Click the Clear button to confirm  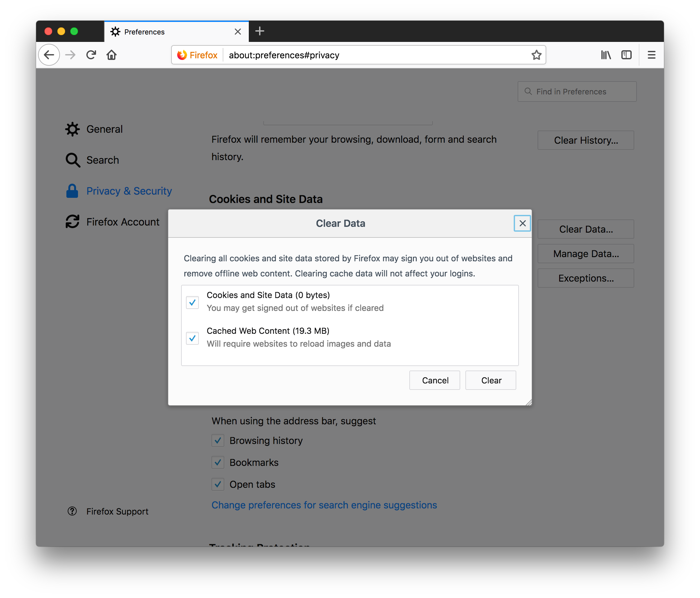click(x=491, y=380)
